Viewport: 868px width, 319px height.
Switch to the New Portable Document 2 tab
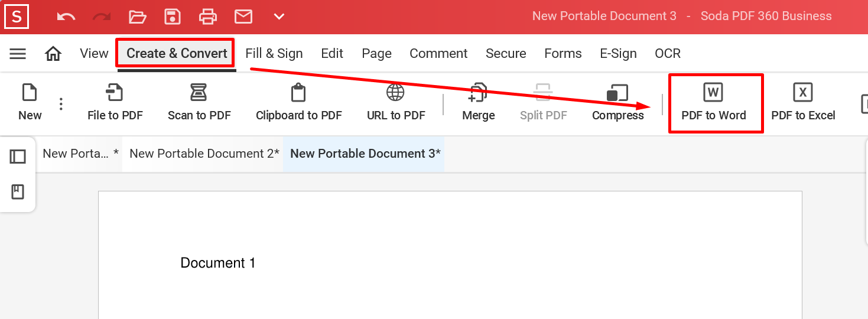tap(204, 154)
